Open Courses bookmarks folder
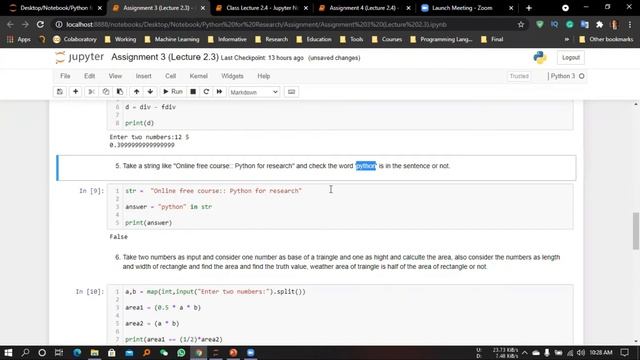The height and width of the screenshot is (360, 640). tap(387, 40)
